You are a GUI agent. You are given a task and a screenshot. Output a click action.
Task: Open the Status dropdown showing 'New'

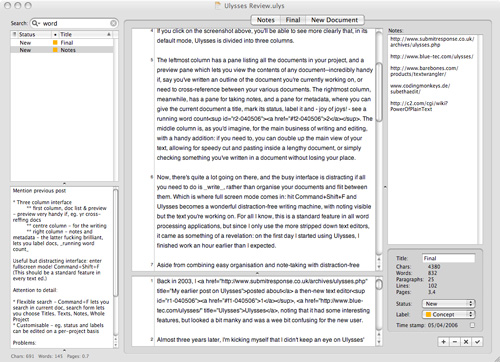point(449,304)
